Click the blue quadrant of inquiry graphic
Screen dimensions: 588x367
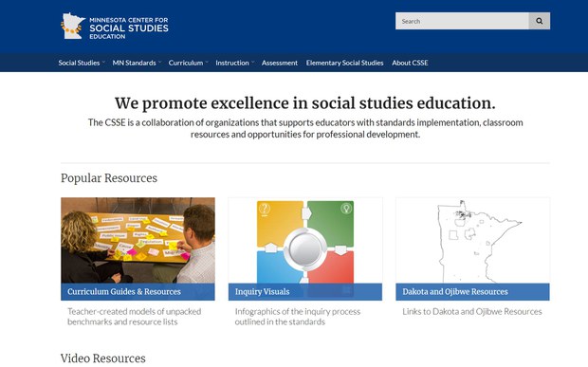tap(279, 268)
